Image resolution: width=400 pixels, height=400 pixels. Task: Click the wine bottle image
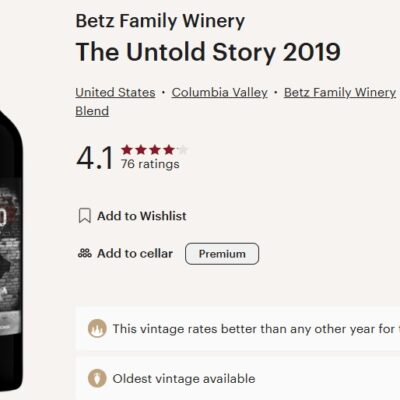click(11, 250)
